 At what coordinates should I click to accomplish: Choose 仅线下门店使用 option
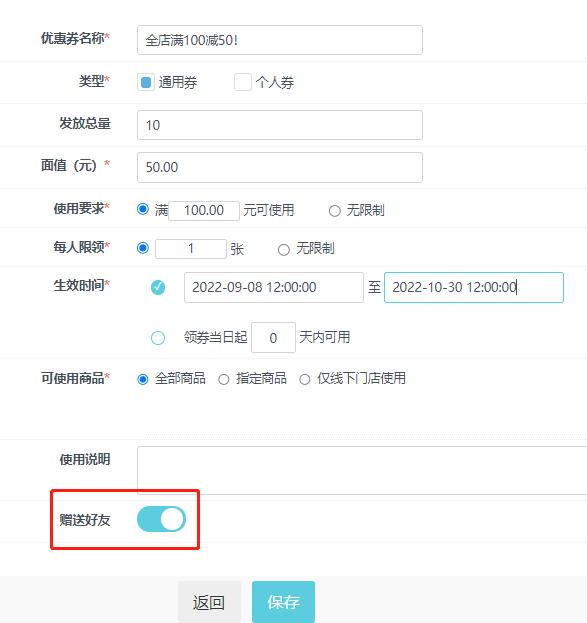(x=305, y=379)
